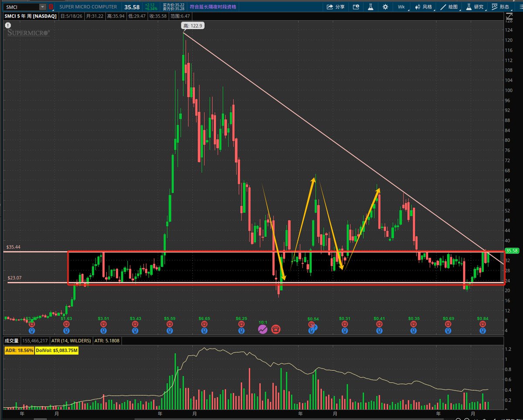Click the lightbulb icon under $3.43
Viewport: 523px width, 420px height.
click(x=136, y=331)
